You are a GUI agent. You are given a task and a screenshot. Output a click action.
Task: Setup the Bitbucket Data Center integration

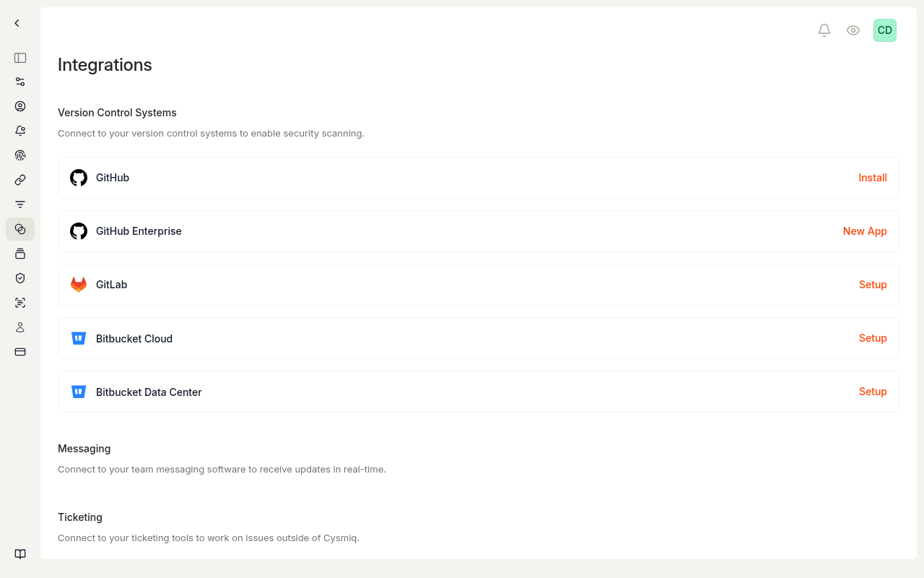(x=872, y=391)
